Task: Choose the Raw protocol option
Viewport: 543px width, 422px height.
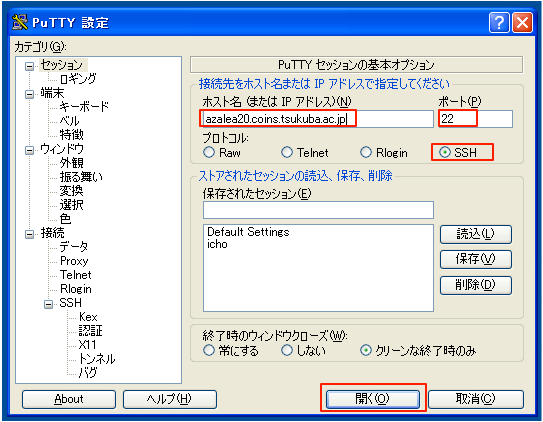Action: 209,152
